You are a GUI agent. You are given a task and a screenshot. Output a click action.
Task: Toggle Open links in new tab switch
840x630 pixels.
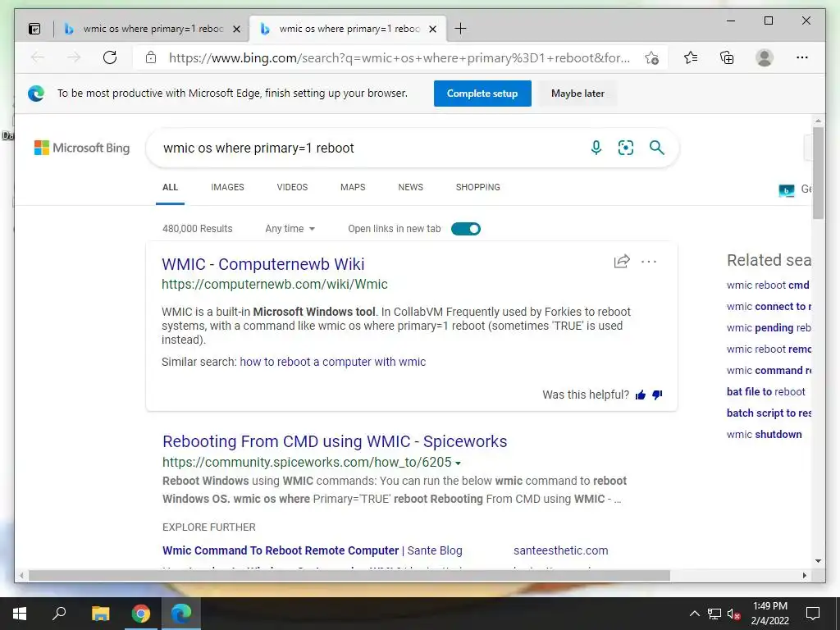[466, 229]
